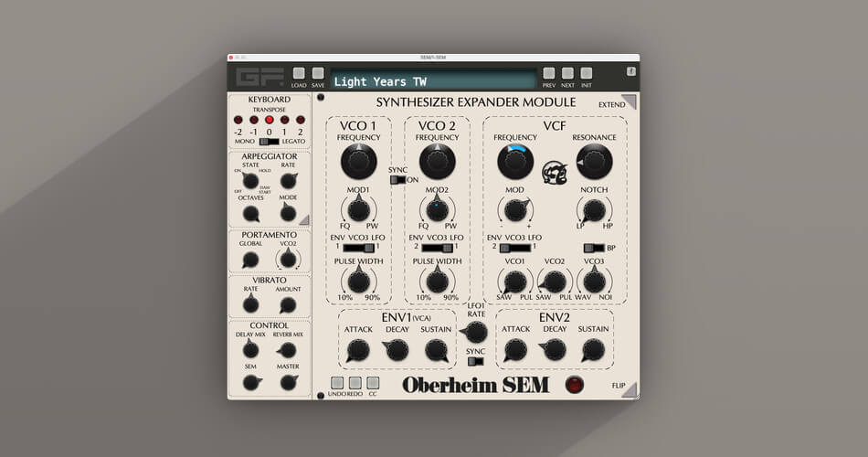868x457 pixels.
Task: Click the cartoon mascot icon in VCF
Action: (x=554, y=173)
